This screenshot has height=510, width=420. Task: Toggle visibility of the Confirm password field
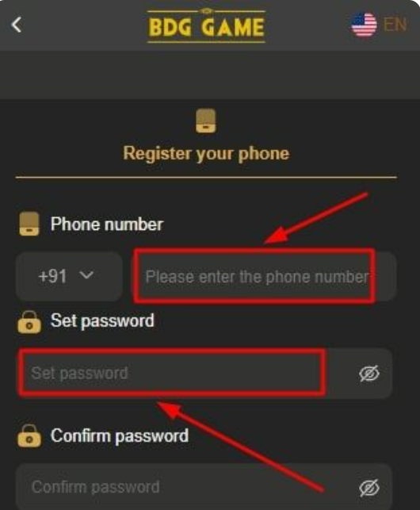tap(369, 487)
